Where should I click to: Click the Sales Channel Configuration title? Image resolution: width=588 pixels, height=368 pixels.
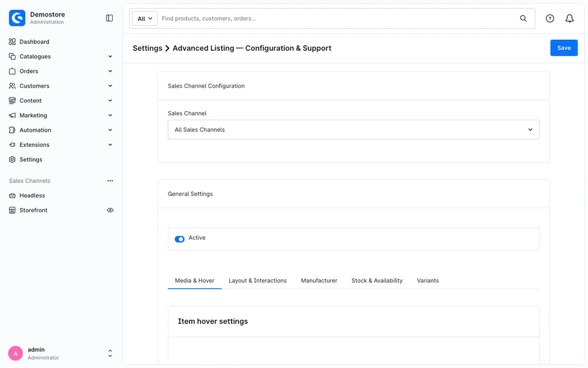(x=206, y=86)
